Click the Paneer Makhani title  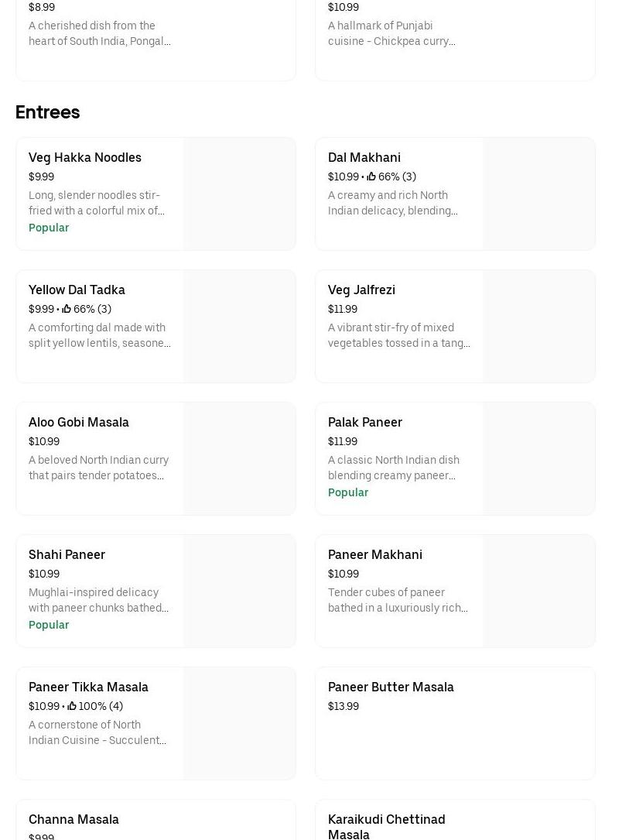[x=375, y=554]
